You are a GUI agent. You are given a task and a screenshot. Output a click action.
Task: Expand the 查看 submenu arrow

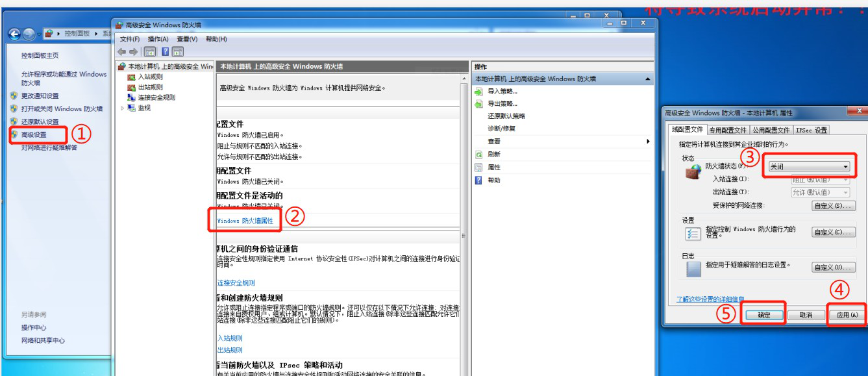[647, 142]
